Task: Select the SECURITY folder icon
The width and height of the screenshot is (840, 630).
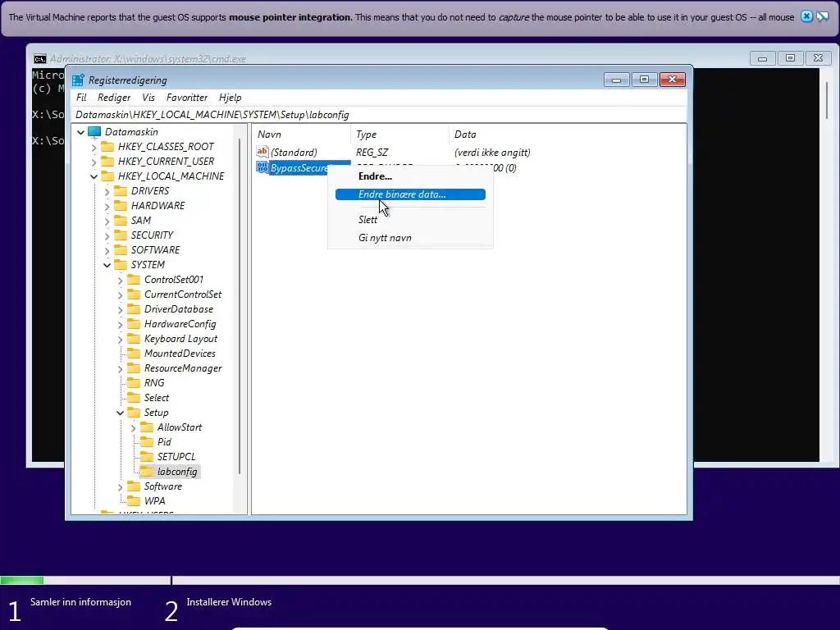Action: click(x=121, y=235)
